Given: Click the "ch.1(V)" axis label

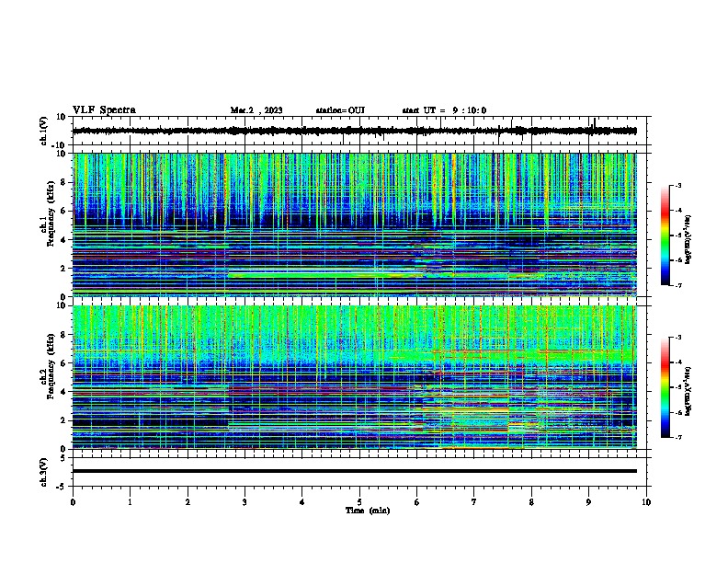Looking at the screenshot, I should click(44, 131).
